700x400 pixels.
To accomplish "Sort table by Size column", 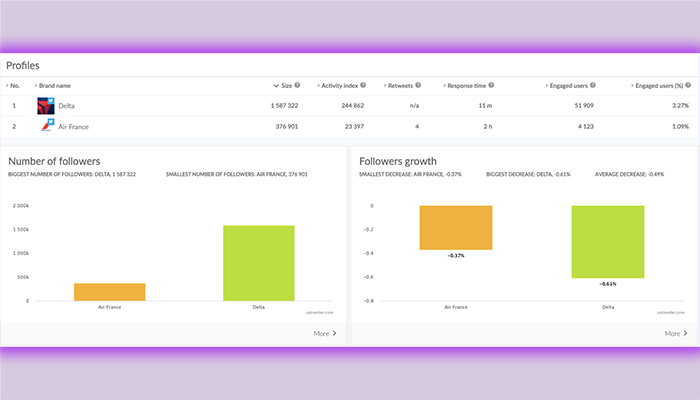I will tap(283, 86).
